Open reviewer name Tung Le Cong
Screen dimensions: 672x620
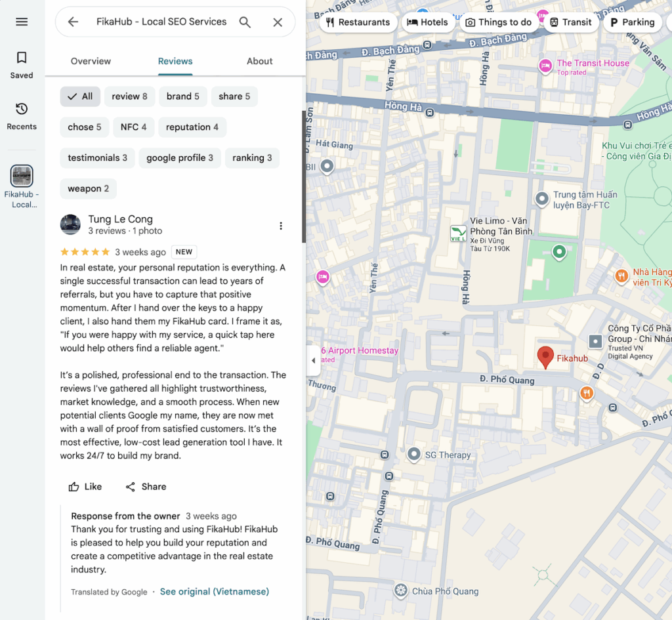click(121, 219)
